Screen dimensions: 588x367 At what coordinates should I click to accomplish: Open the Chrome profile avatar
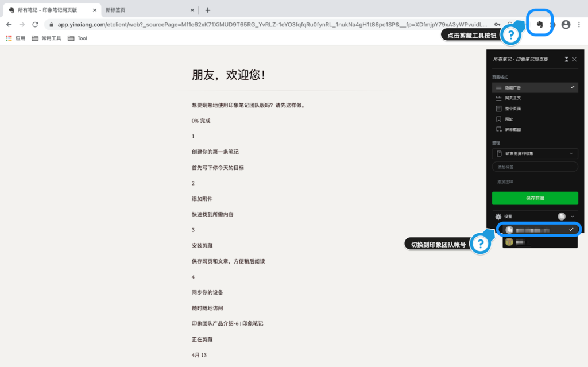point(566,24)
